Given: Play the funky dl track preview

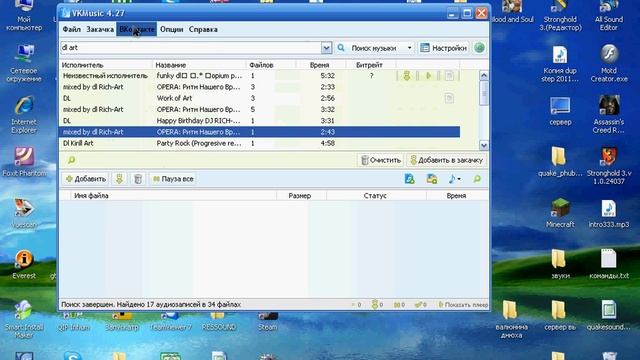Looking at the screenshot, I should coord(428,76).
